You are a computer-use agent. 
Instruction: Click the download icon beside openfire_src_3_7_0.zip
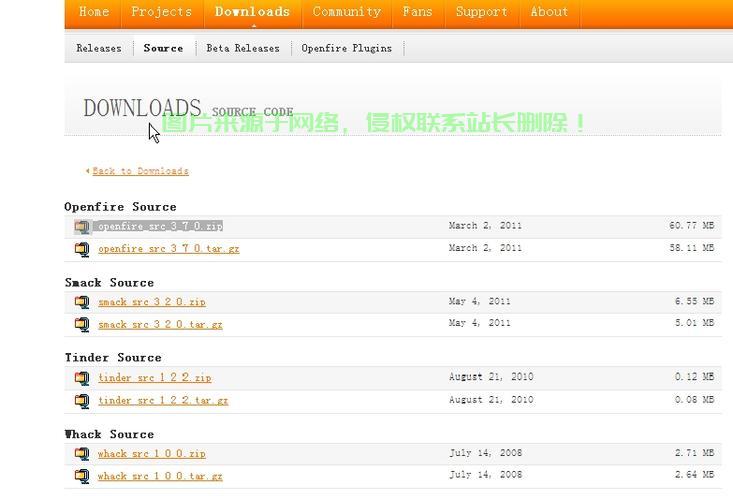tap(82, 227)
